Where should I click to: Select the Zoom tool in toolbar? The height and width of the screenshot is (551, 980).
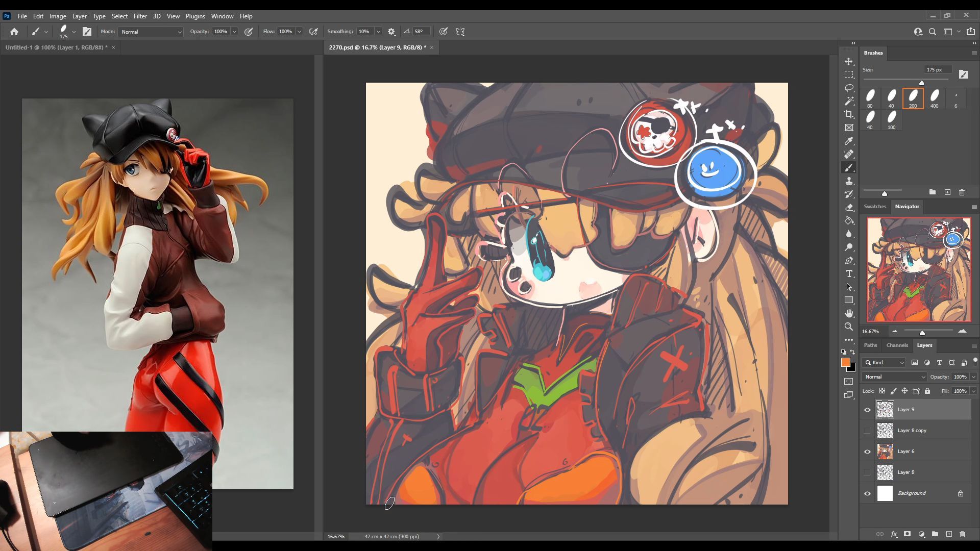(x=849, y=327)
